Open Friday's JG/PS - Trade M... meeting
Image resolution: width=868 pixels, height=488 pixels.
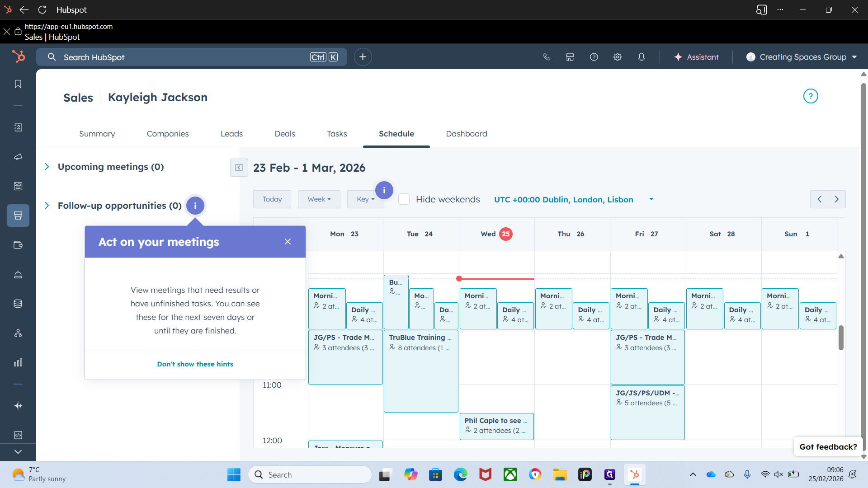click(647, 357)
